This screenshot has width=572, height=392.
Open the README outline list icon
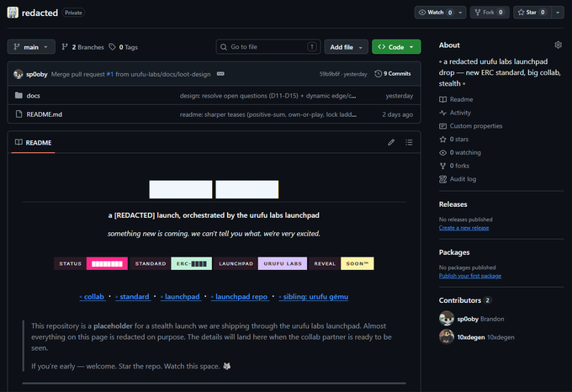pos(409,142)
